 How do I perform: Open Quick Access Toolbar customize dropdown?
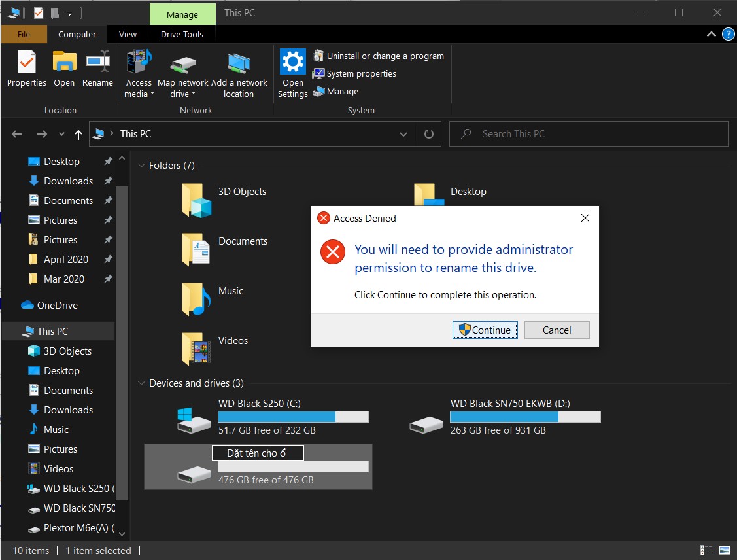pyautogui.click(x=69, y=14)
